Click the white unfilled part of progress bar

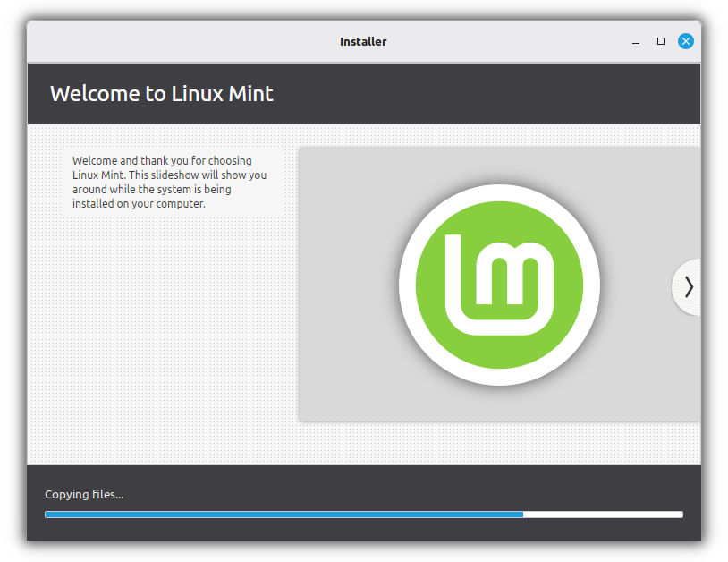click(x=603, y=515)
